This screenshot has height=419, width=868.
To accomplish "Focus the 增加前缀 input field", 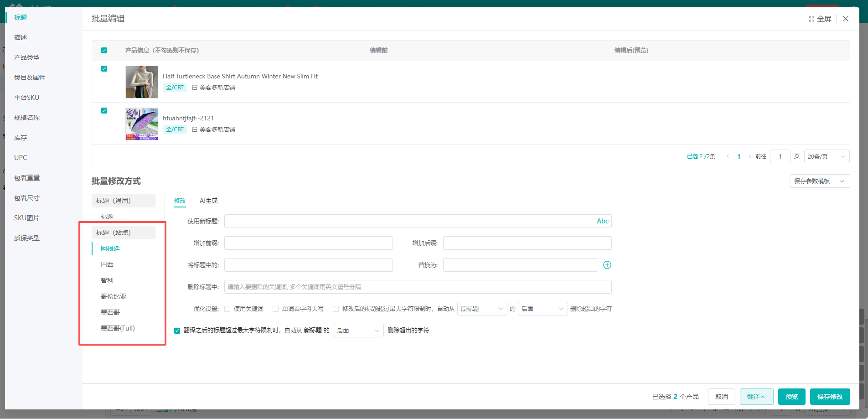I will coord(309,243).
